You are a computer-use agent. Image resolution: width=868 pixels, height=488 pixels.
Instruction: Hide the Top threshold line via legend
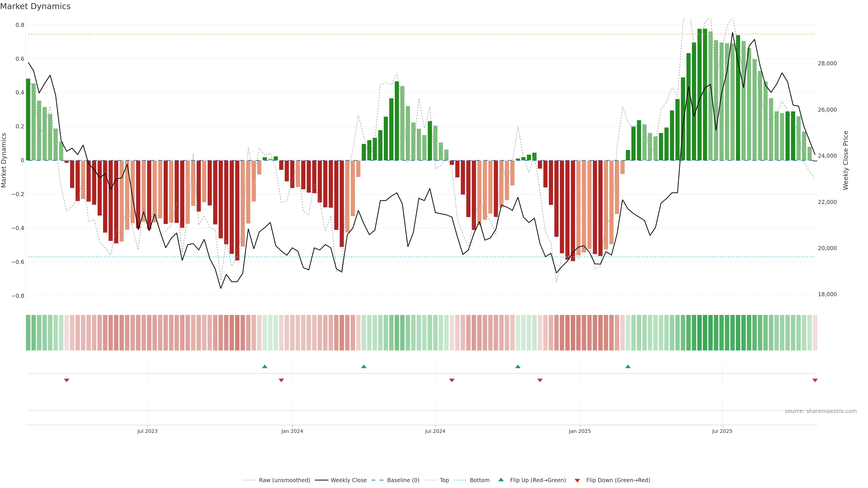coord(444,480)
